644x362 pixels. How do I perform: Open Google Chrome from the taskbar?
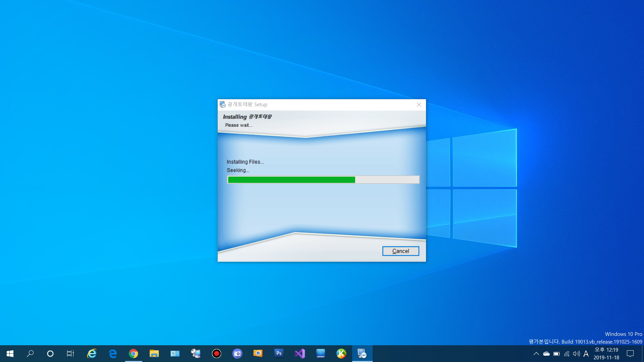click(x=133, y=354)
